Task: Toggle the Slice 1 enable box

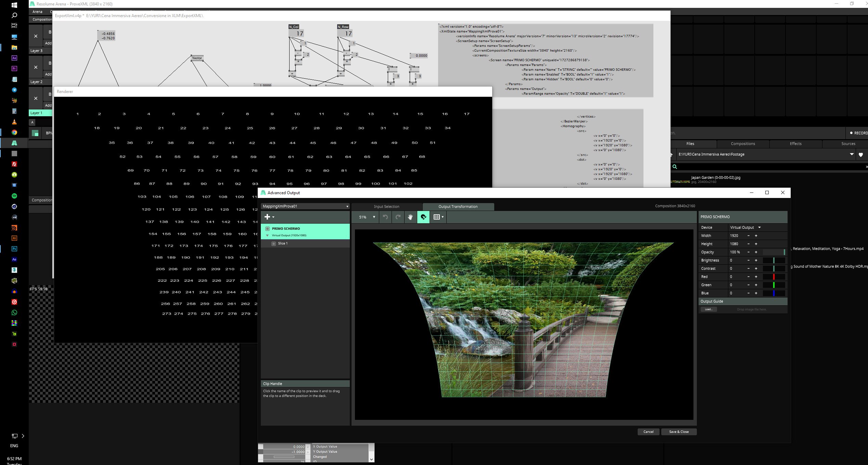Action: coord(273,243)
